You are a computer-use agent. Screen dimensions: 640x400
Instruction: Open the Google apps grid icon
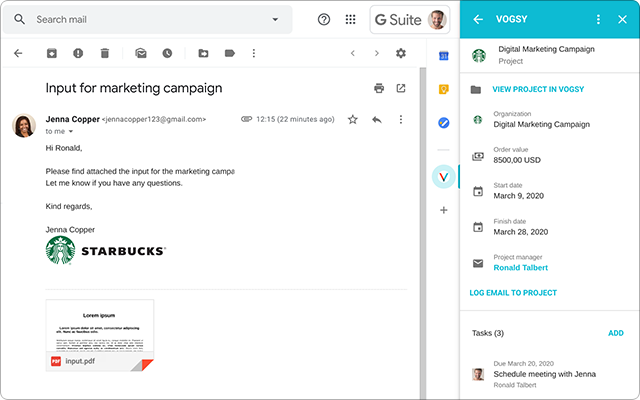(x=350, y=19)
